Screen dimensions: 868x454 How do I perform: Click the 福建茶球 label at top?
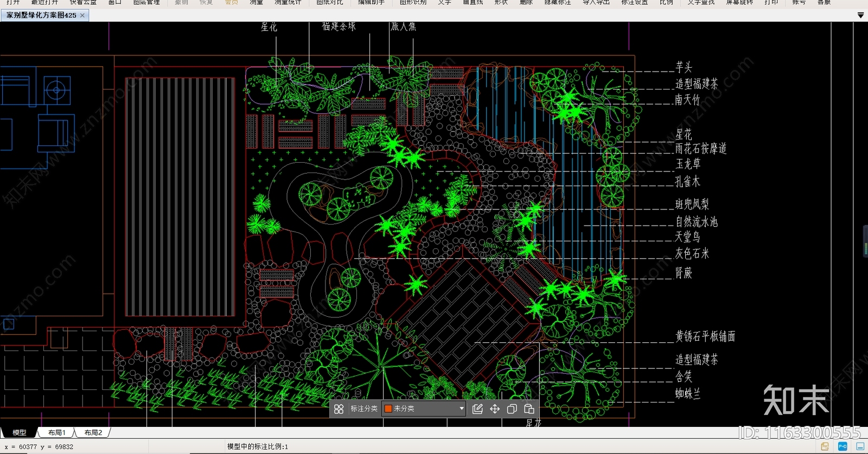point(339,26)
